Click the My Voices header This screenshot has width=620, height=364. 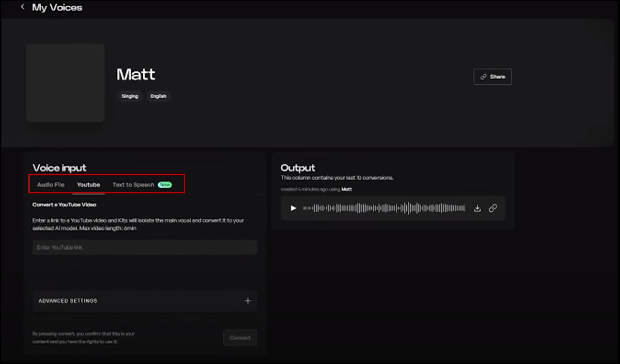(57, 7)
